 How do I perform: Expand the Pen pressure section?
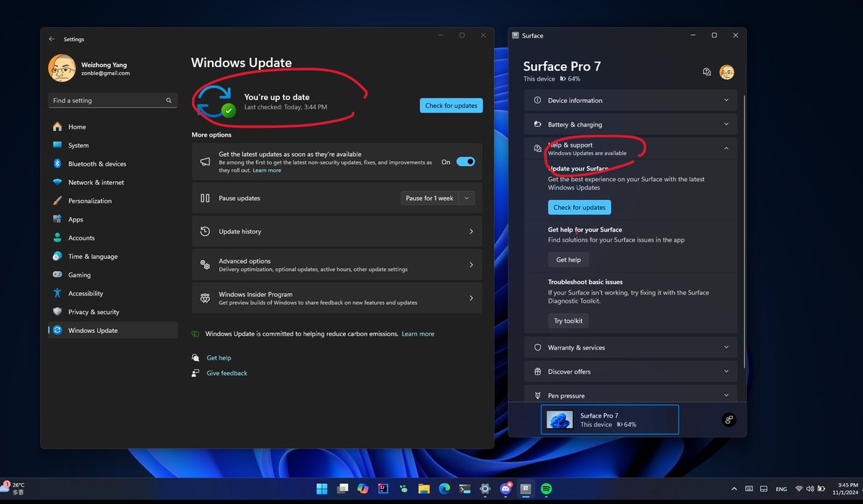631,395
